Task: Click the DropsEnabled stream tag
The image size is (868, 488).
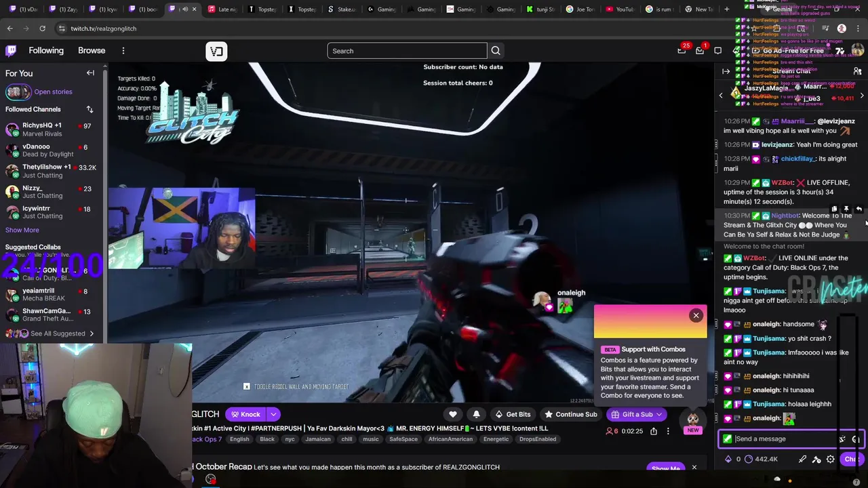Action: tap(538, 439)
